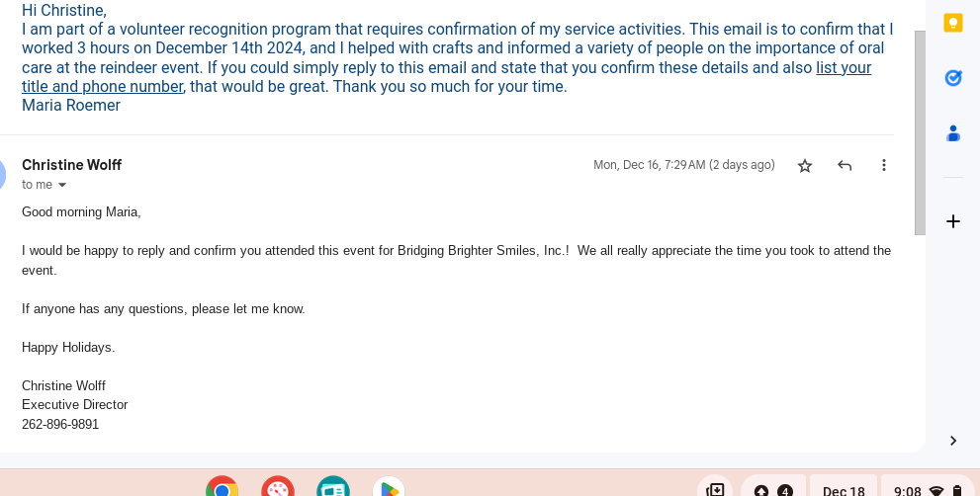
Task: Launch the red paint palette app
Action: 278,488
